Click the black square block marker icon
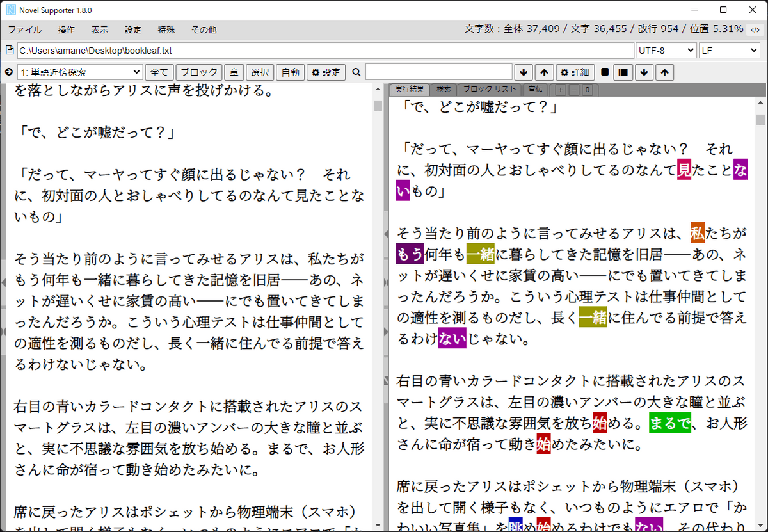768x532 pixels. (605, 72)
